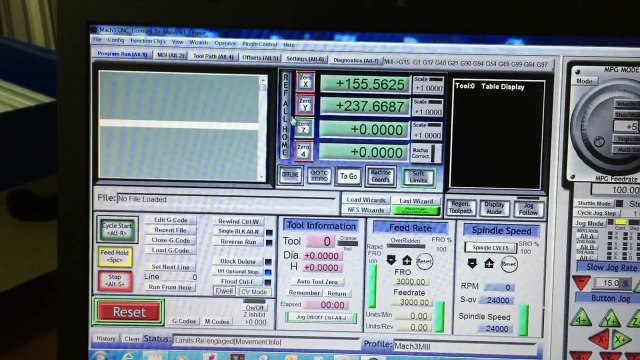Click Set Next Line

point(170,267)
